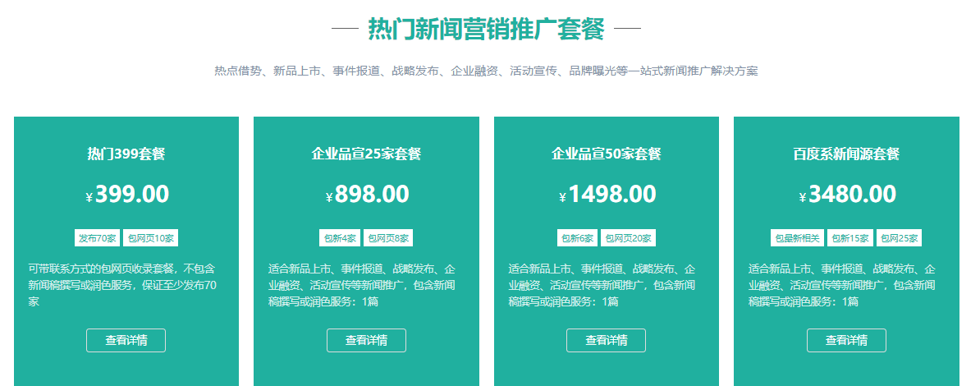Click the 包最新相关 tag

[797, 238]
